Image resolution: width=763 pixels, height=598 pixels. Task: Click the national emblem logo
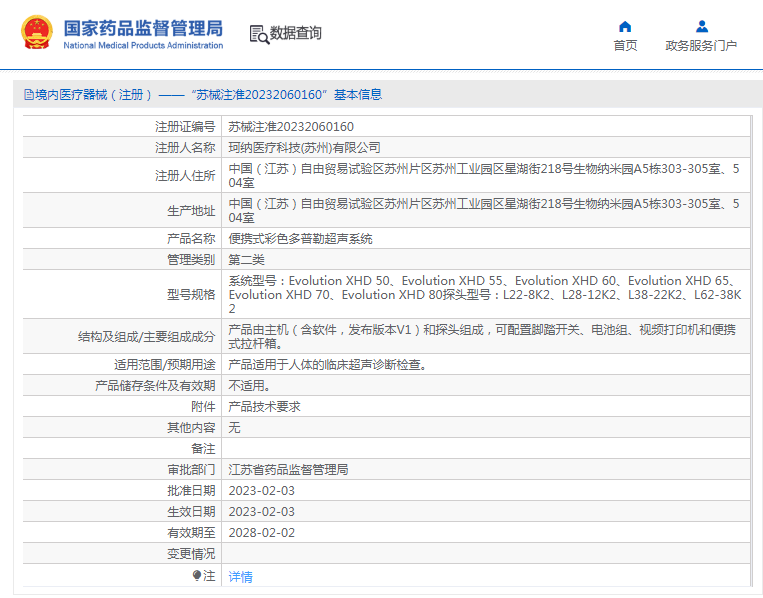(37, 33)
